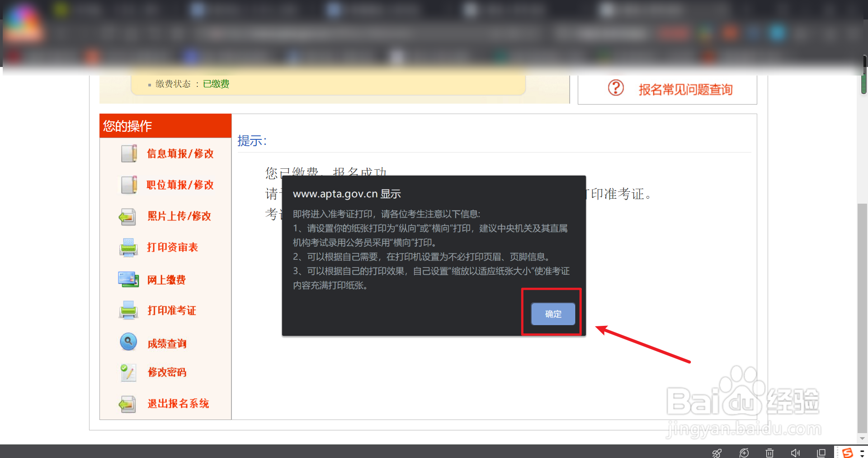Select 退出报名系统 link
Screen dimensions: 868x458
178,404
